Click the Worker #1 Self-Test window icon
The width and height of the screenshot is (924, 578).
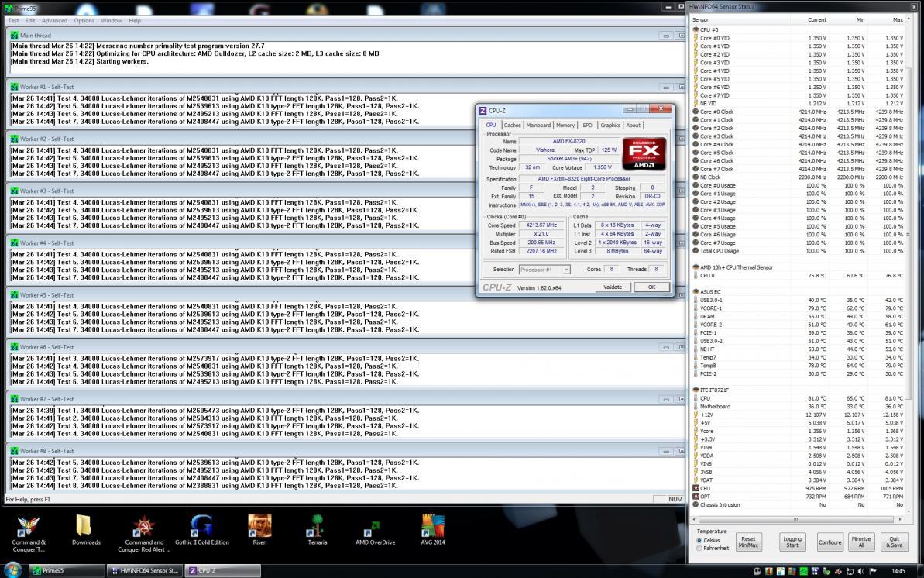pos(14,87)
